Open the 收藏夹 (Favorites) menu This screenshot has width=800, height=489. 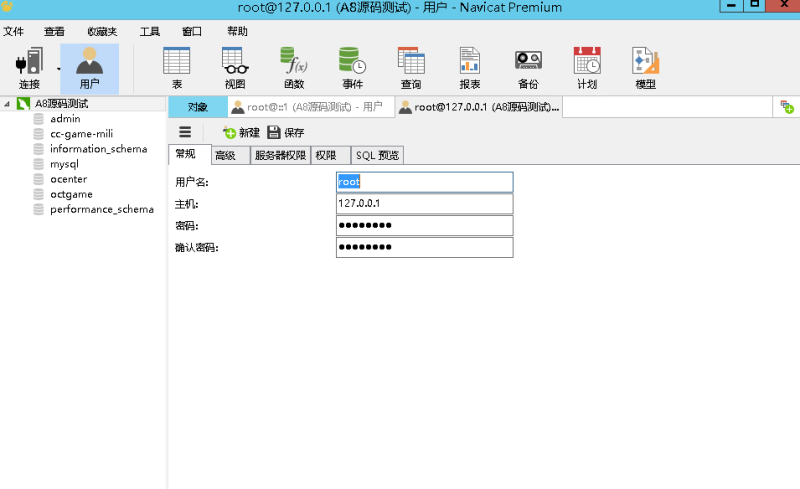coord(102,32)
